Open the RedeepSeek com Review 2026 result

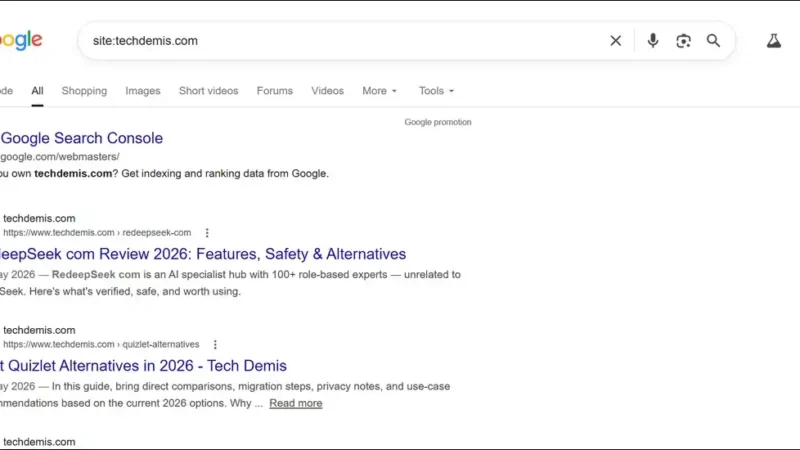coord(203,254)
